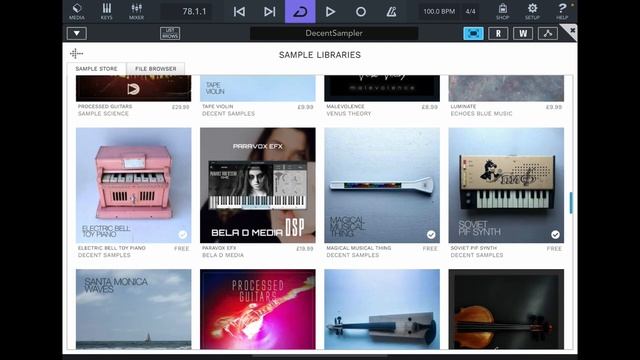This screenshot has width=640, height=360.
Task: Switch to the Sample Store tab
Action: [x=96, y=69]
